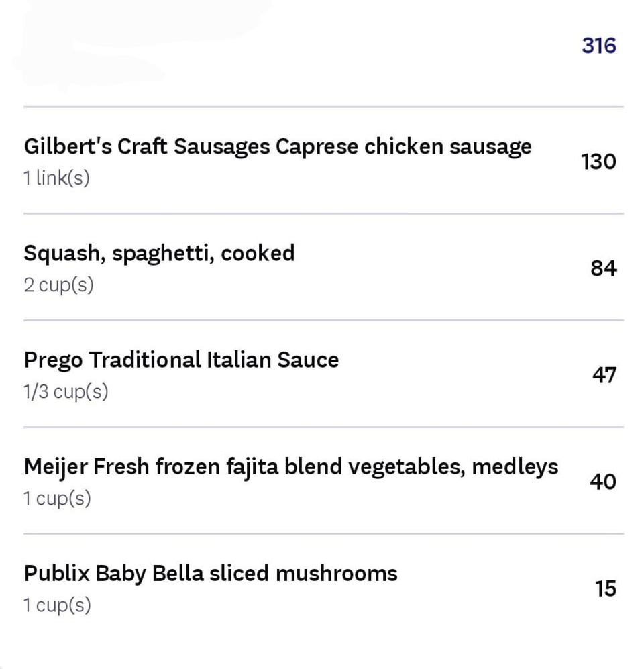The image size is (644, 669).
Task: Click the 130 calorie value
Action: click(x=598, y=162)
